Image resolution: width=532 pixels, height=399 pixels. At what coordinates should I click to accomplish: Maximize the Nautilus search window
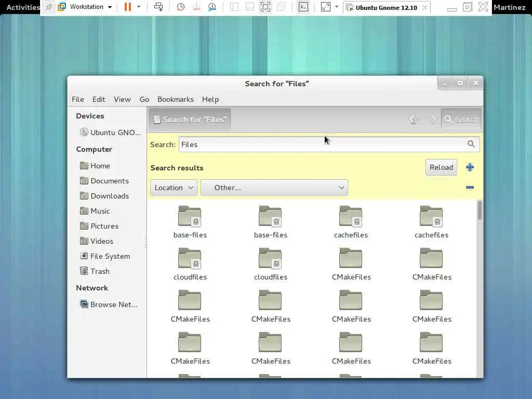click(x=460, y=83)
